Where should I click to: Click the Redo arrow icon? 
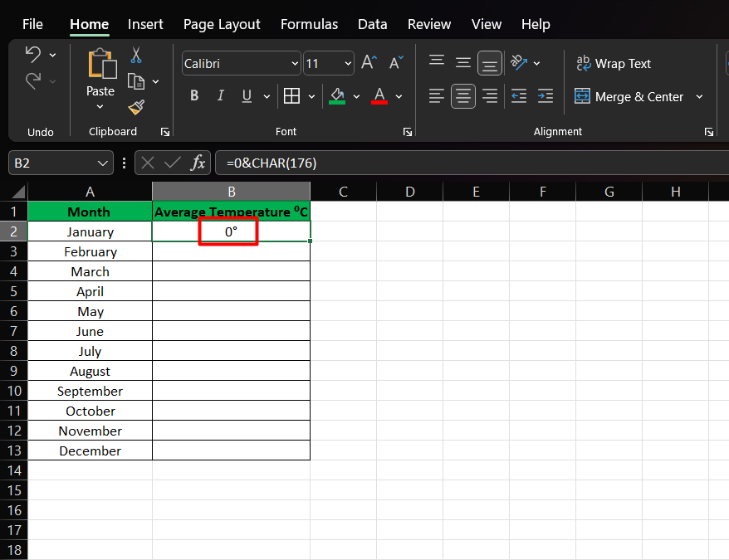[32, 81]
